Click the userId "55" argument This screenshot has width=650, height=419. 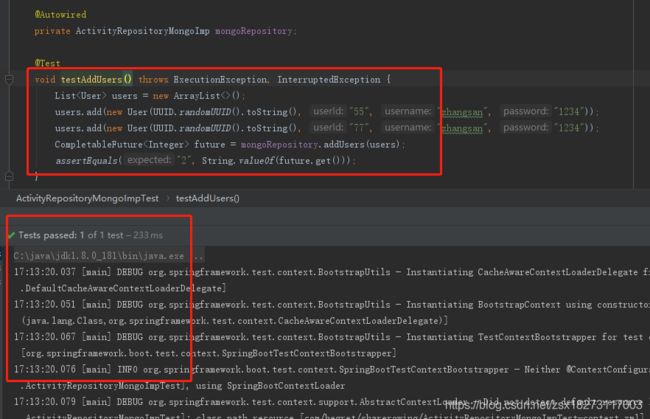(x=360, y=111)
